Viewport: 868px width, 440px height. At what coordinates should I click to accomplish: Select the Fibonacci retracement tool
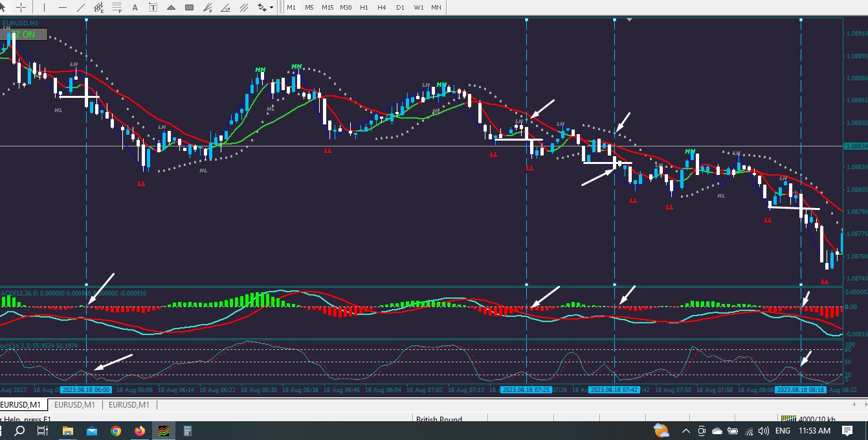point(117,7)
